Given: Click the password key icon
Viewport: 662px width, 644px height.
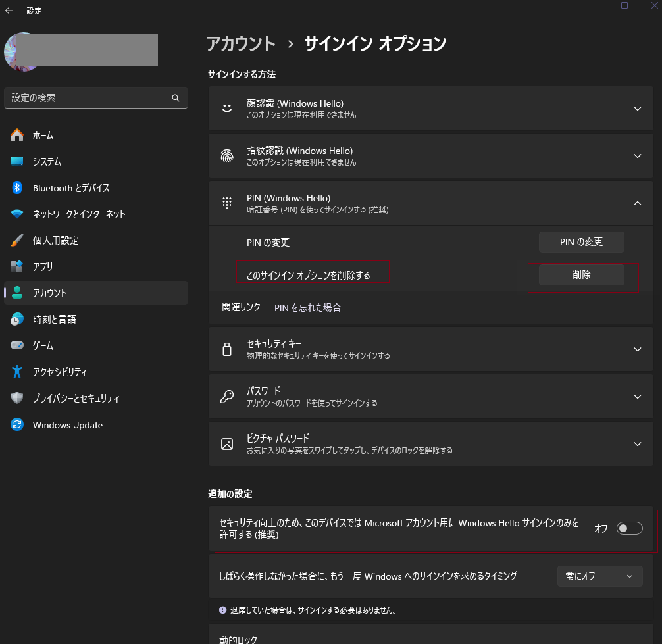Looking at the screenshot, I should [227, 396].
